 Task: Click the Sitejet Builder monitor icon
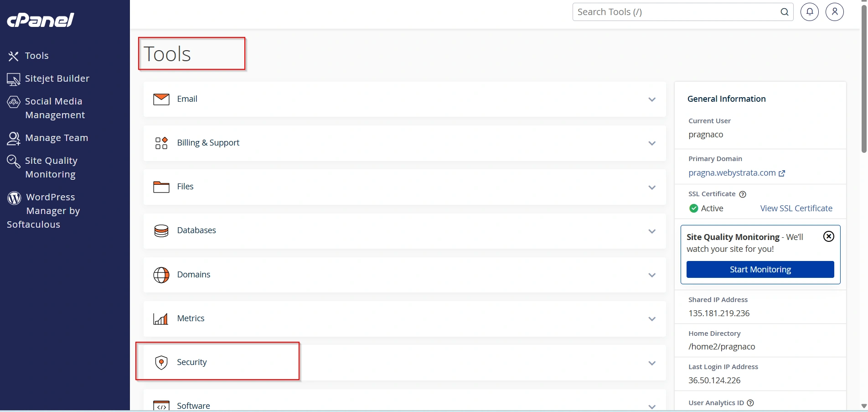tap(13, 79)
